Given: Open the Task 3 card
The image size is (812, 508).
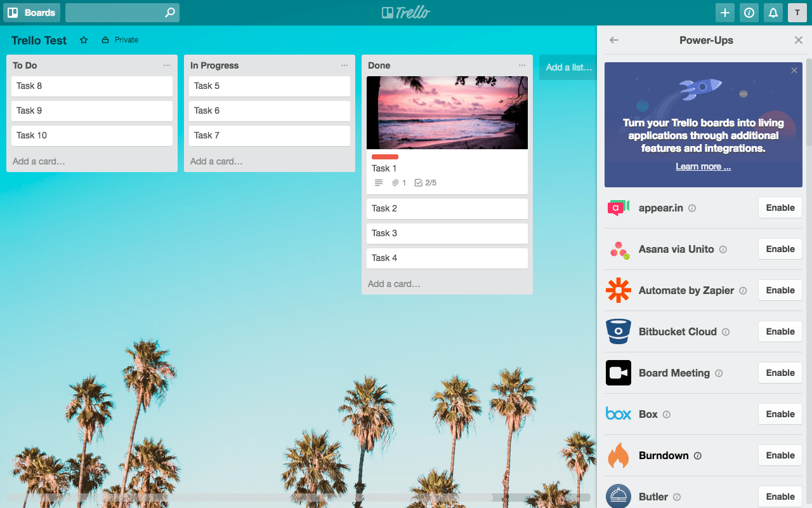Looking at the screenshot, I should [447, 234].
